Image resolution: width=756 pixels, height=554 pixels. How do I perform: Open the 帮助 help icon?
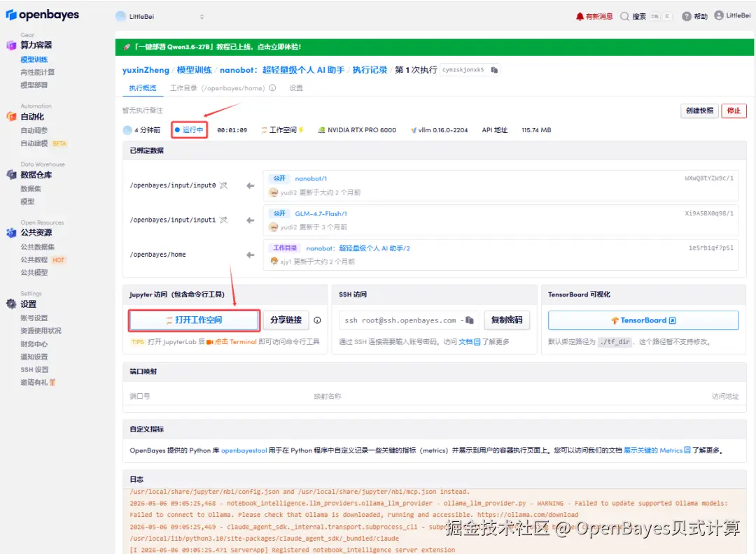[x=686, y=16]
